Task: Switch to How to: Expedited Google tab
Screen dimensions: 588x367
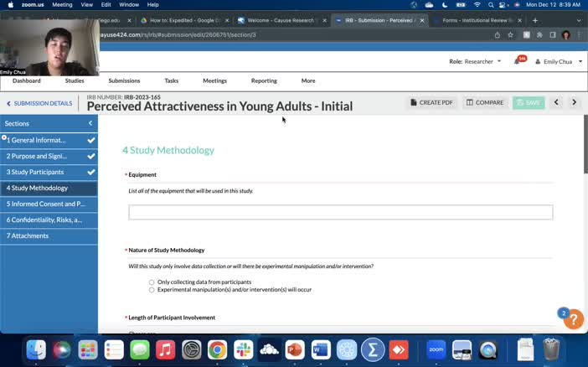Action: click(x=183, y=20)
